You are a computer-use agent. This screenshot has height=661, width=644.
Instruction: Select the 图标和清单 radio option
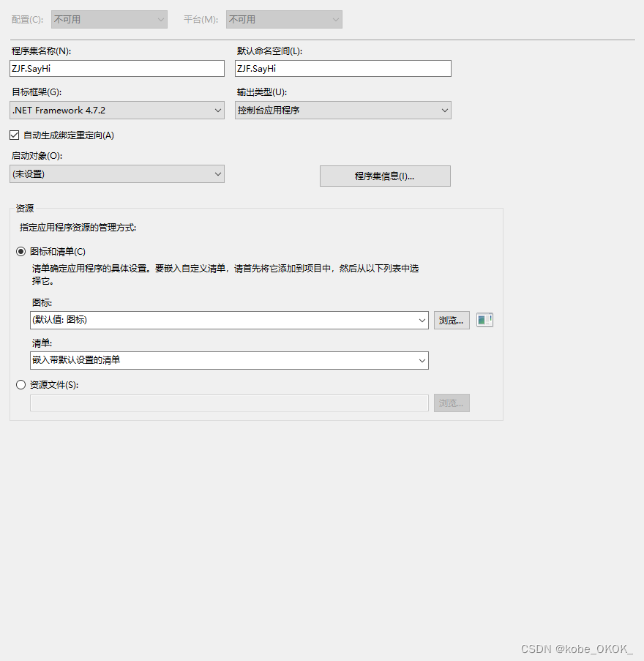pos(20,251)
